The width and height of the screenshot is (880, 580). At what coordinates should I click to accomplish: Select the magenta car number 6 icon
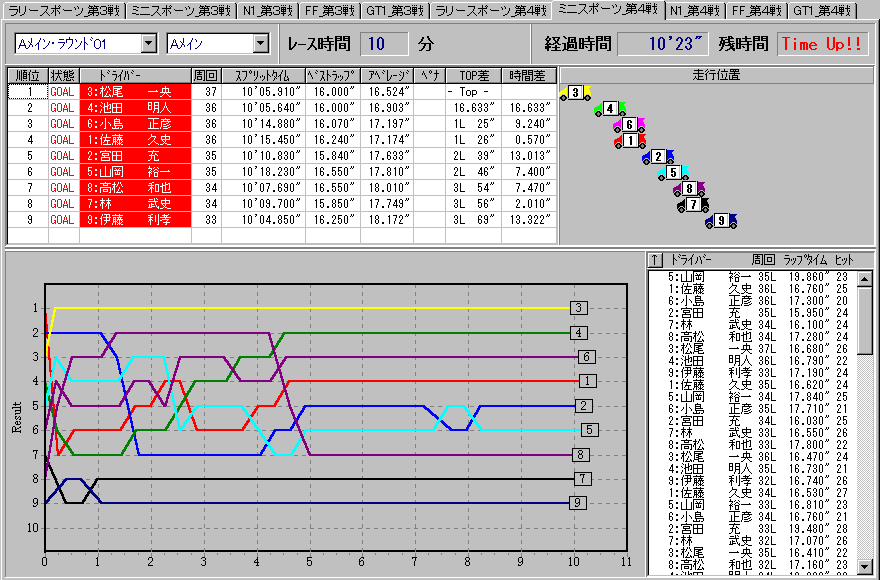(628, 125)
